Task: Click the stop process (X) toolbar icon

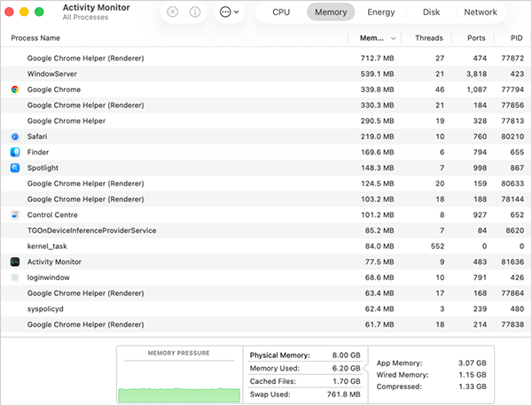Action: coord(172,12)
